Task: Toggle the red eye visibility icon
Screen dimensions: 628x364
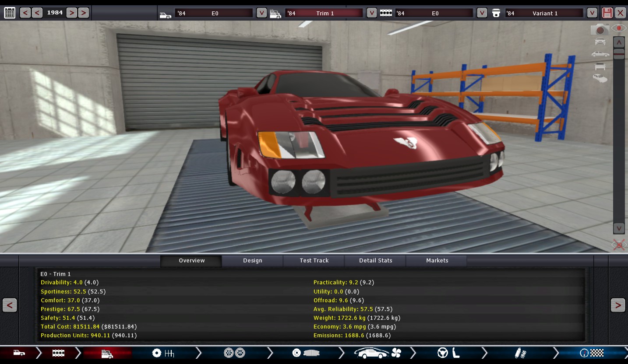Action: (x=619, y=28)
